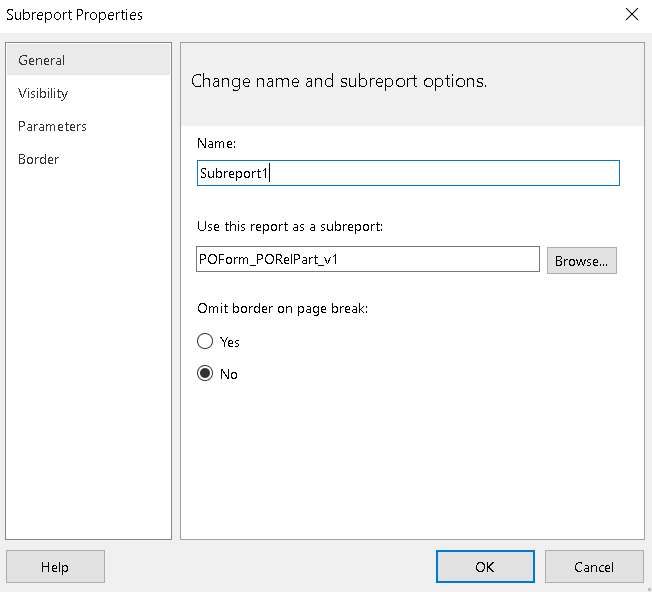Click the "Name:" label
This screenshot has height=592, width=652.
(x=216, y=143)
